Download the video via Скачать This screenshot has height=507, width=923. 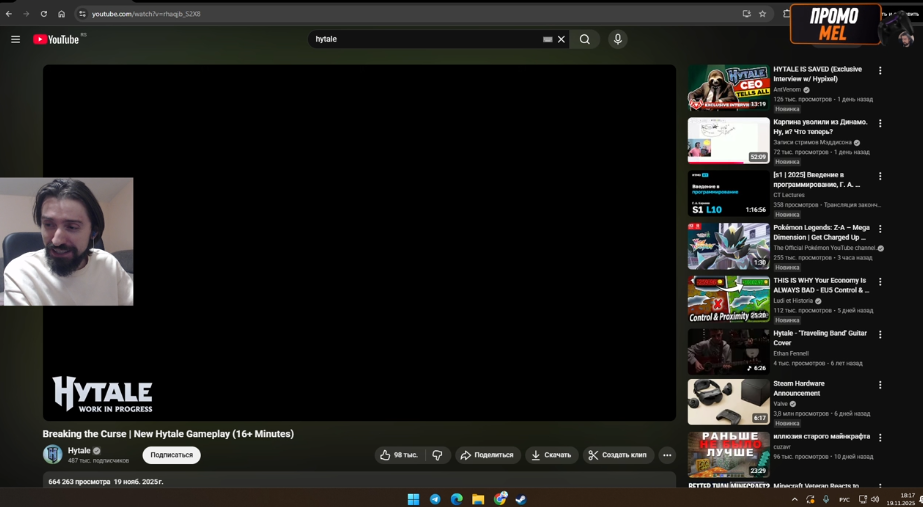[551, 455]
